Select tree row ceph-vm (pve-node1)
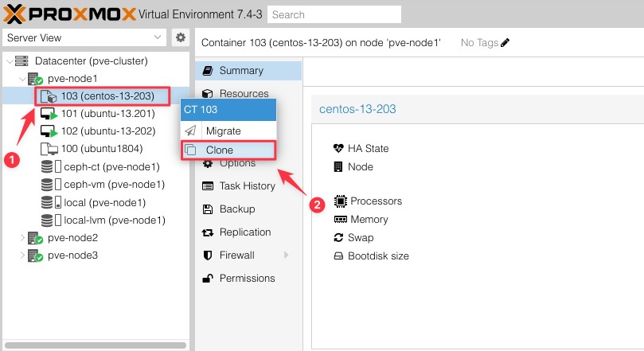This screenshot has width=644, height=351. point(96,185)
